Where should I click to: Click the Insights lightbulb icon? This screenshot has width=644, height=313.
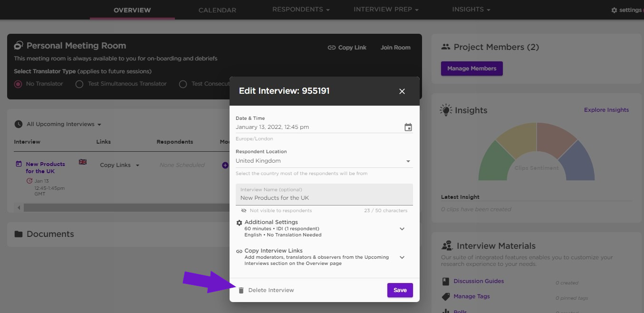click(x=446, y=110)
